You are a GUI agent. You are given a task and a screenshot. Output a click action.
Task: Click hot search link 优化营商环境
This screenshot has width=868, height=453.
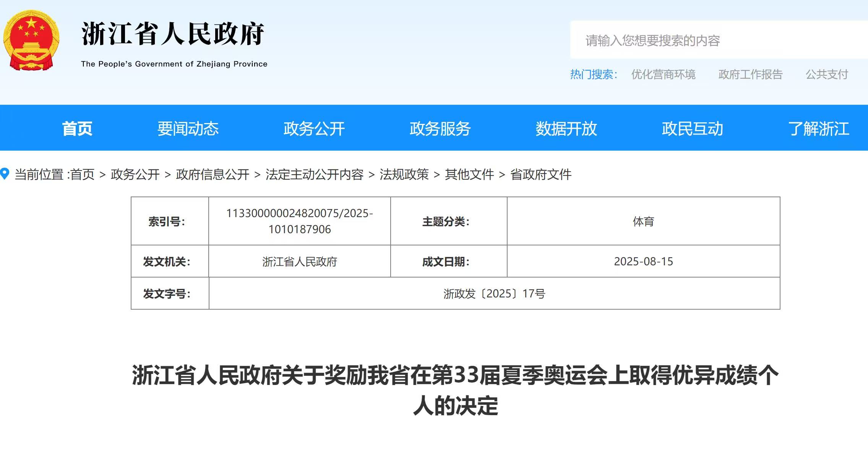point(663,74)
